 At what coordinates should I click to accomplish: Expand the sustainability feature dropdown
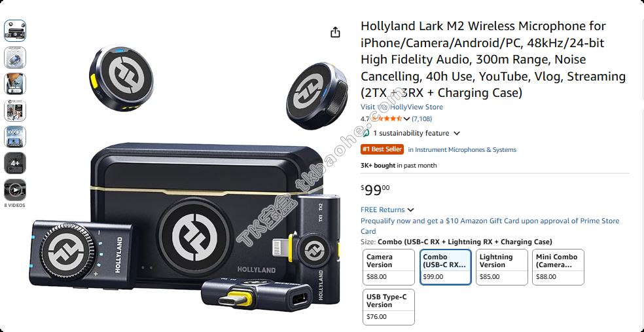pyautogui.click(x=457, y=133)
